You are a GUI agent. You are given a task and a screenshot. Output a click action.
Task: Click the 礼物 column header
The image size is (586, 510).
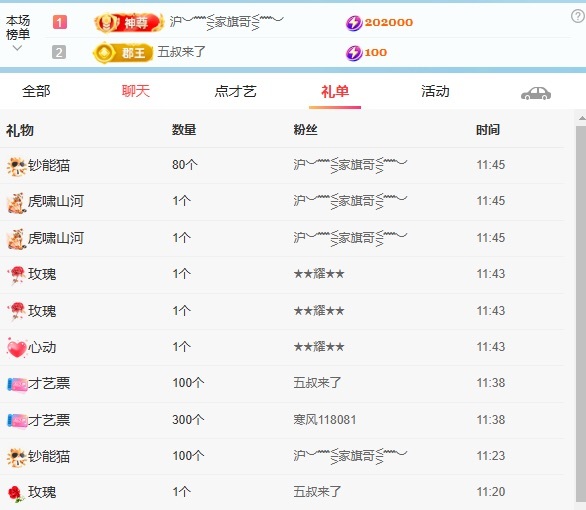(20, 130)
